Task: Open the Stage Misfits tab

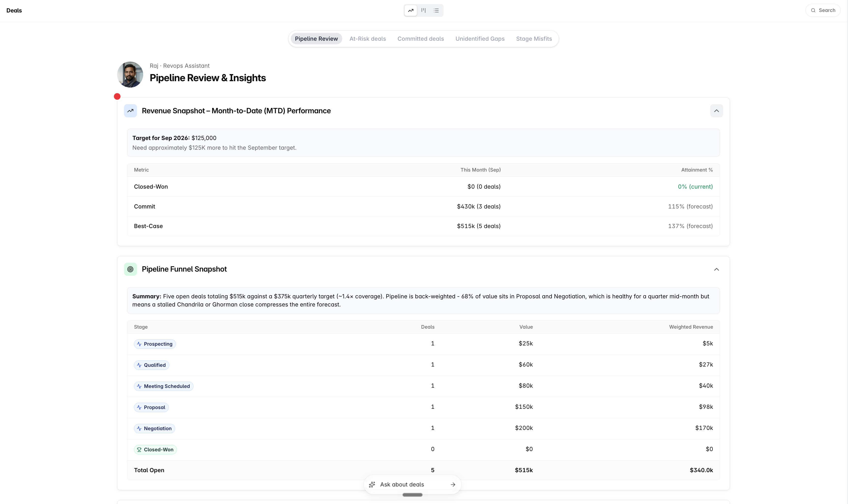Action: [x=534, y=39]
